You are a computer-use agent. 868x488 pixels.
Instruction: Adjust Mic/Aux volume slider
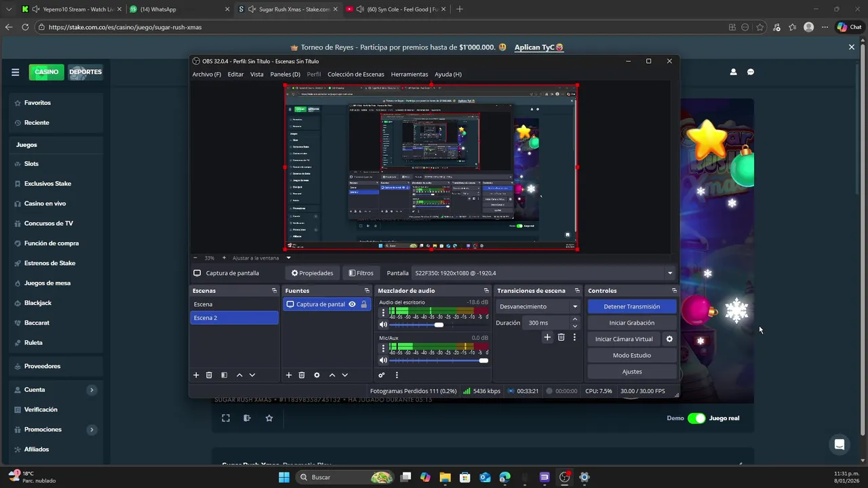coord(439,360)
